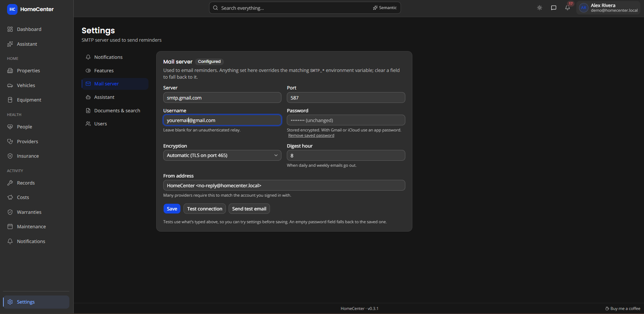
Task: Click the Insurance shield icon
Action: point(10,156)
